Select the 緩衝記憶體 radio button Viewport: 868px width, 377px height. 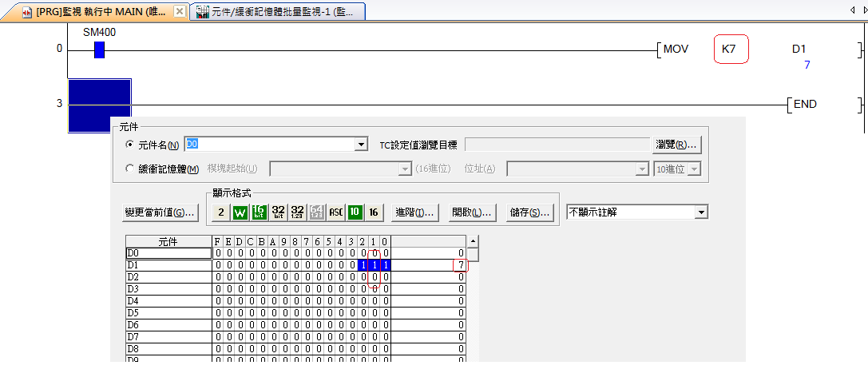pyautogui.click(x=131, y=169)
